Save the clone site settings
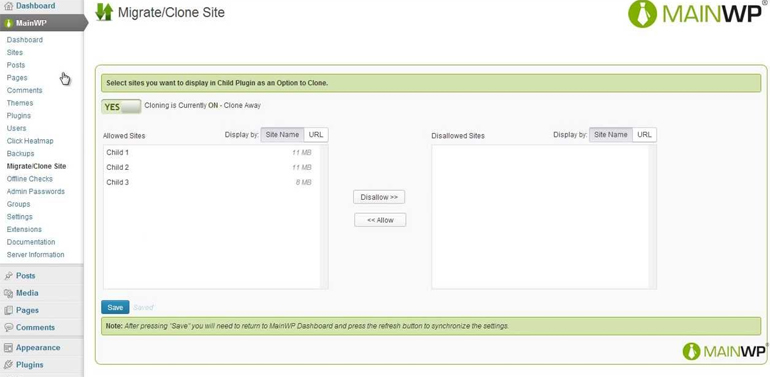The width and height of the screenshot is (770, 377). click(115, 307)
